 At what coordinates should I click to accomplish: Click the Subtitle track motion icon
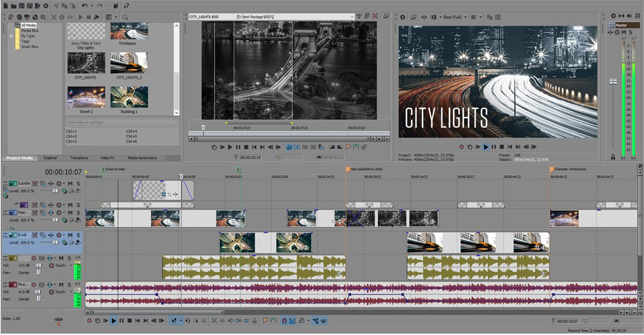(42, 183)
